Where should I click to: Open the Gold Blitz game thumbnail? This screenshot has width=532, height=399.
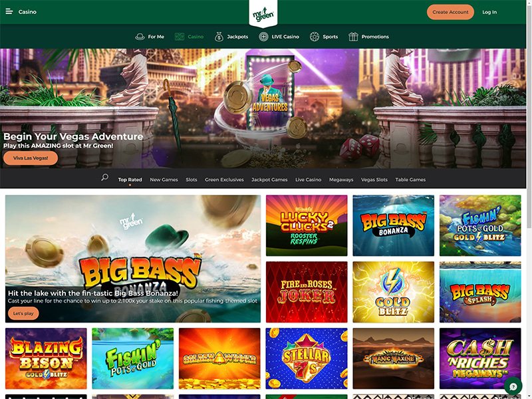pyautogui.click(x=393, y=292)
